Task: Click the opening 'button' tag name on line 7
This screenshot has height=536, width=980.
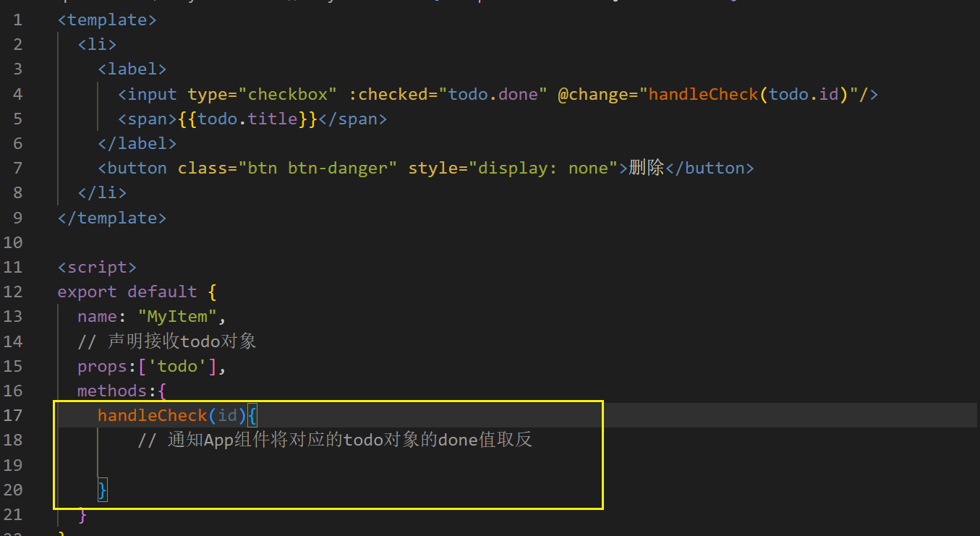Action: coord(137,168)
